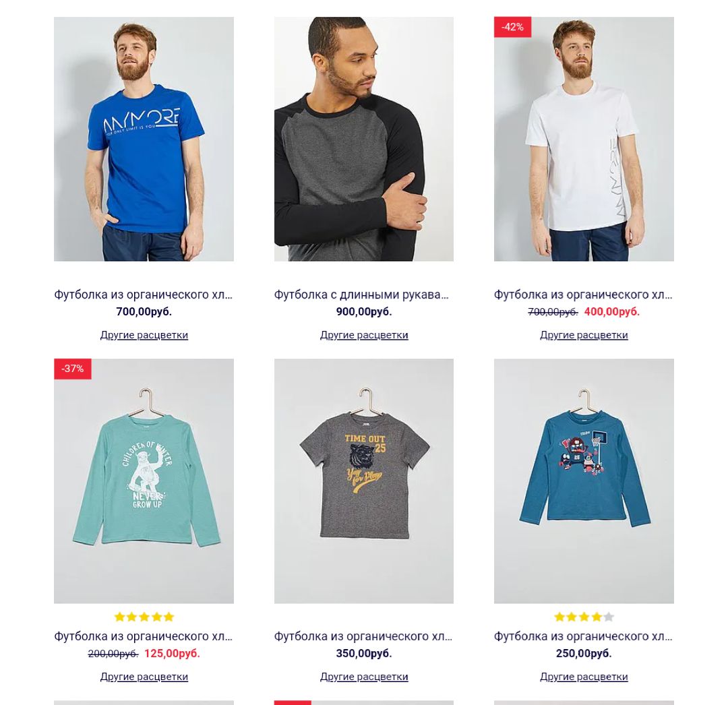The image size is (728, 705).
Task: Click the discounted price 125,00руб.
Action: pyautogui.click(x=172, y=654)
